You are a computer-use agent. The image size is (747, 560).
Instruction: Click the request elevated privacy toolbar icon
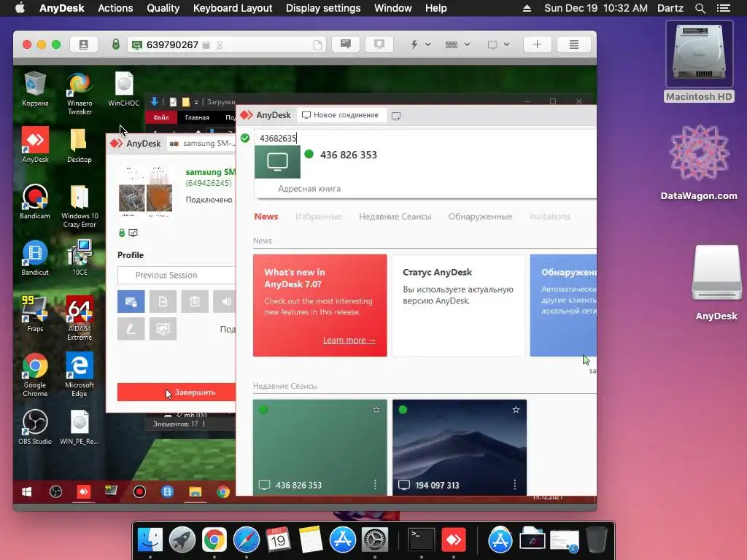click(x=379, y=44)
